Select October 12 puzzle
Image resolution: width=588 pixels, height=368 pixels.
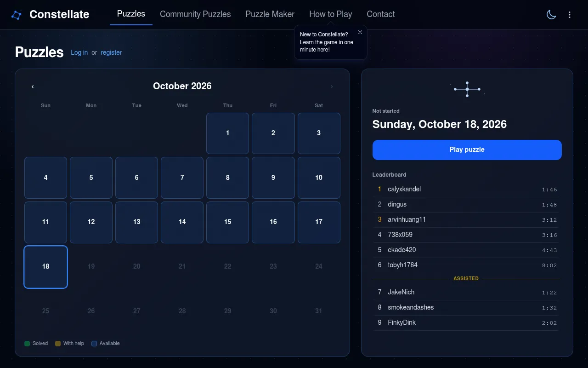(x=91, y=222)
